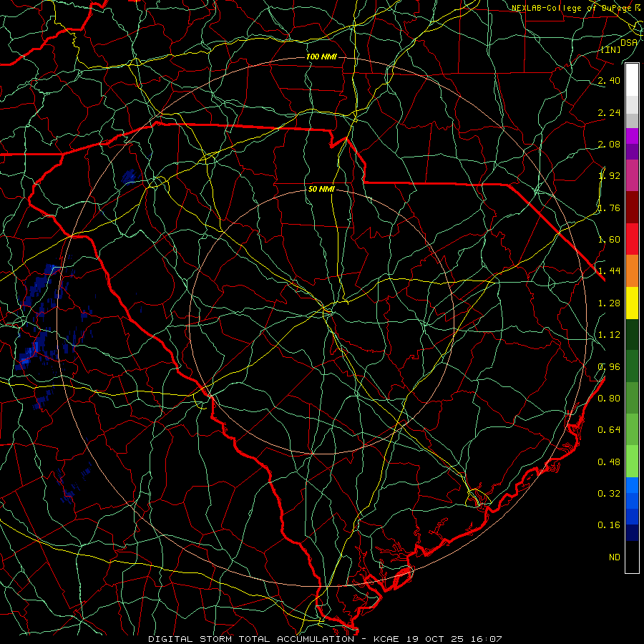Click the 2.24 legend value
Image resolution: width=644 pixels, height=644 pixels.
(609, 112)
